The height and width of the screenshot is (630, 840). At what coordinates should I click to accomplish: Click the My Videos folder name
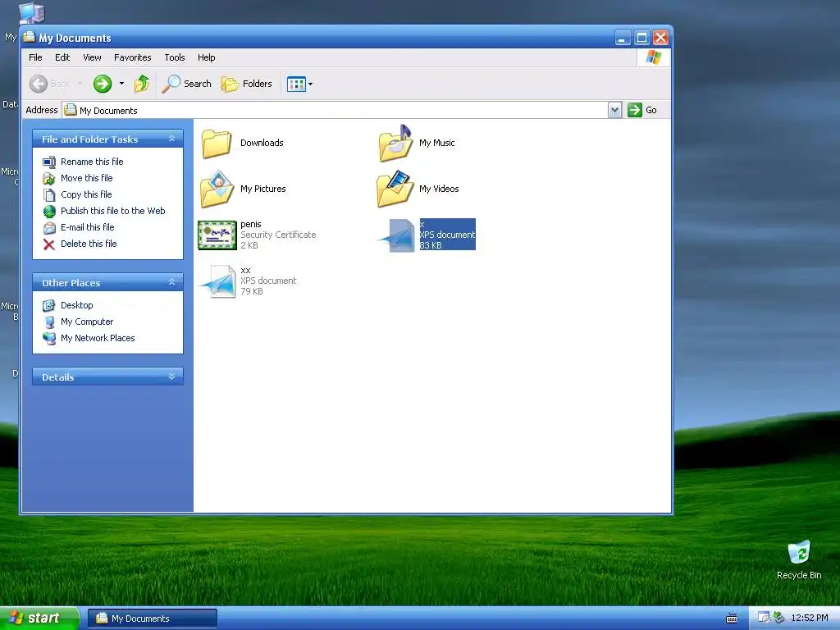coord(439,189)
